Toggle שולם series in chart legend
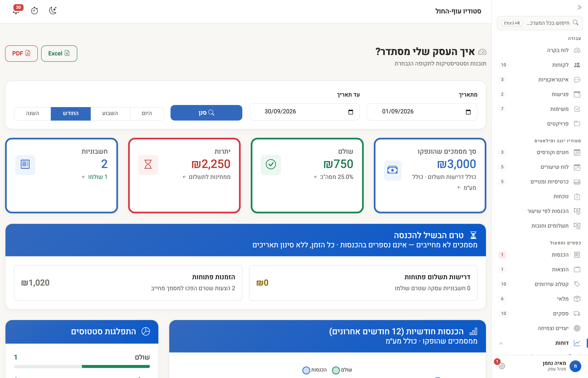This screenshot has width=588, height=378. coord(342,370)
